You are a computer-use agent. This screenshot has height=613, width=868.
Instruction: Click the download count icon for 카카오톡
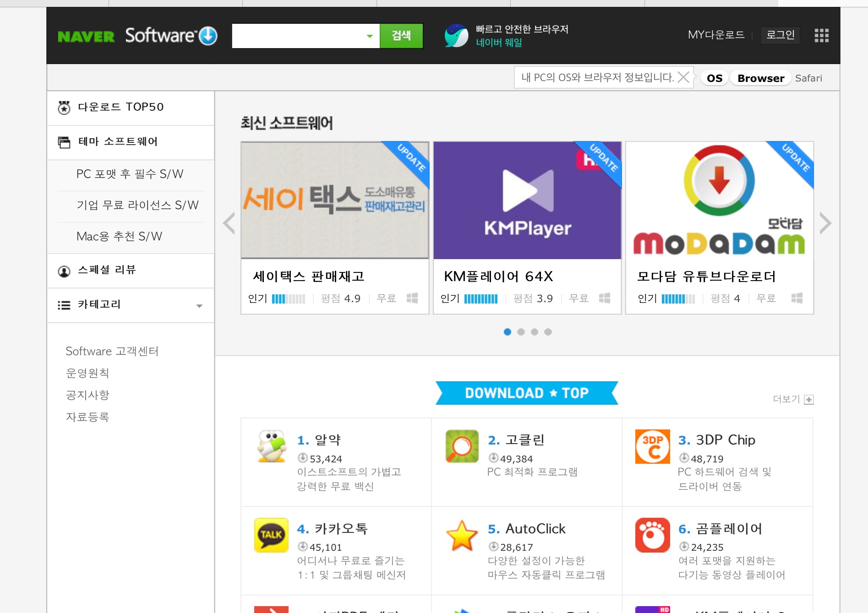click(x=303, y=546)
